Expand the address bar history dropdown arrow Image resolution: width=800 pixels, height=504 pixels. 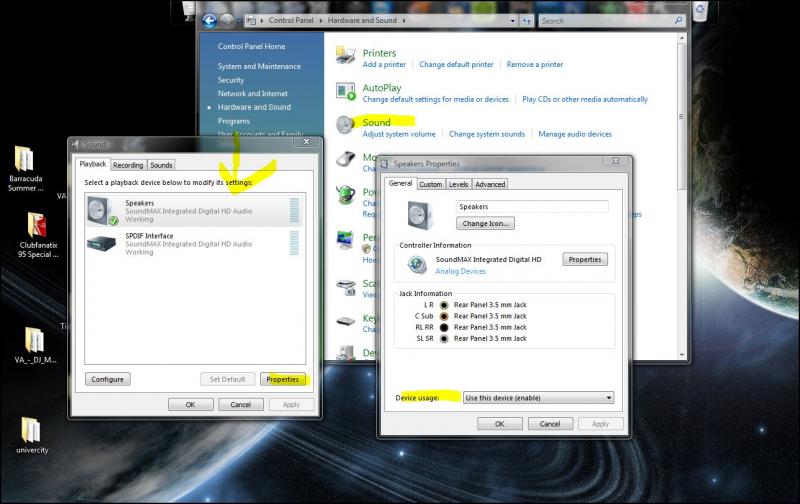[512, 21]
